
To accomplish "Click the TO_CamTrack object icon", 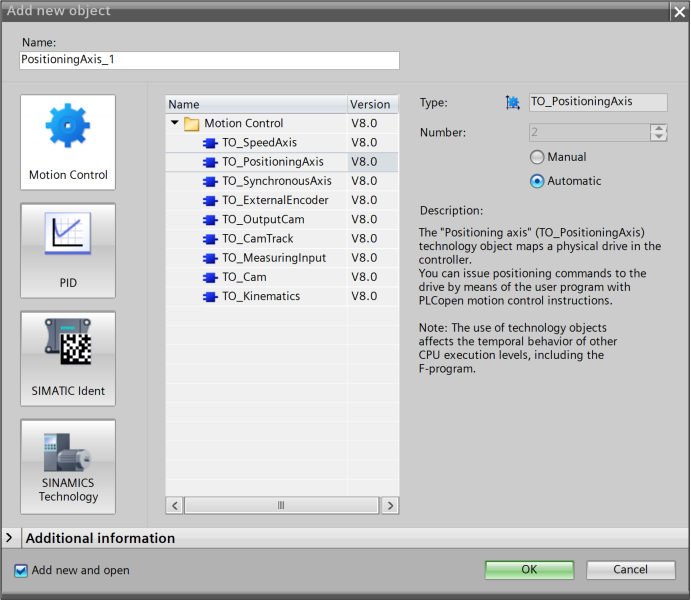I will click(210, 239).
